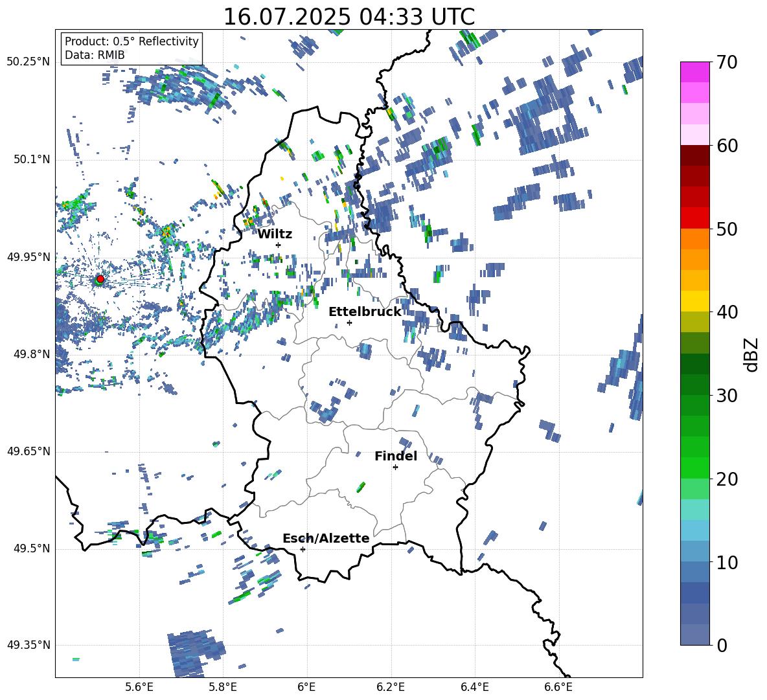Viewport: 767px width, 700px height.
Task: Click the 6.2°E longitude label
Action: (391, 687)
